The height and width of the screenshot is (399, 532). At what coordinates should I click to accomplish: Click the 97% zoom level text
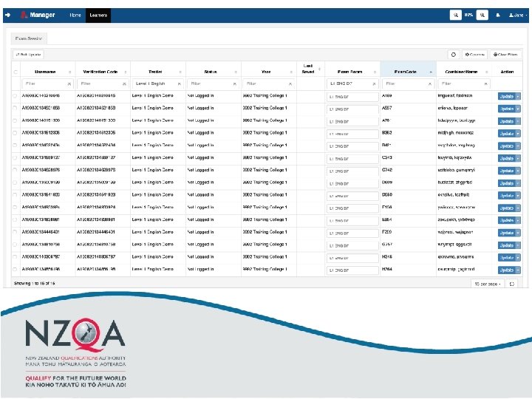click(468, 15)
